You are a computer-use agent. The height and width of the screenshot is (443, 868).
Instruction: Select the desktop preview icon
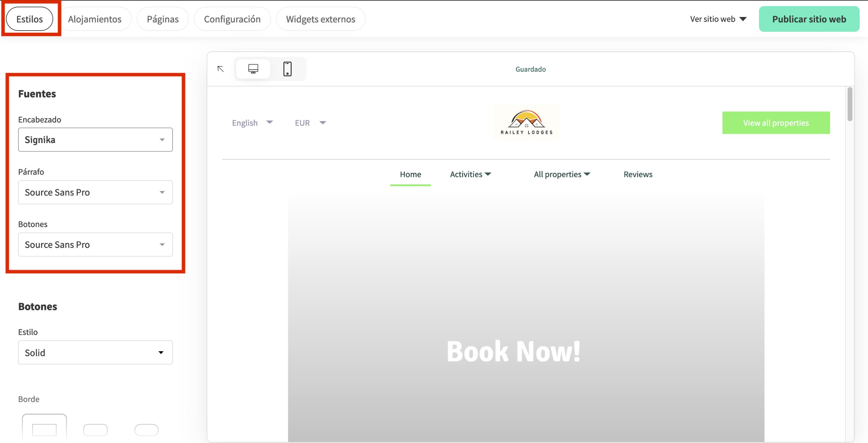click(x=253, y=69)
